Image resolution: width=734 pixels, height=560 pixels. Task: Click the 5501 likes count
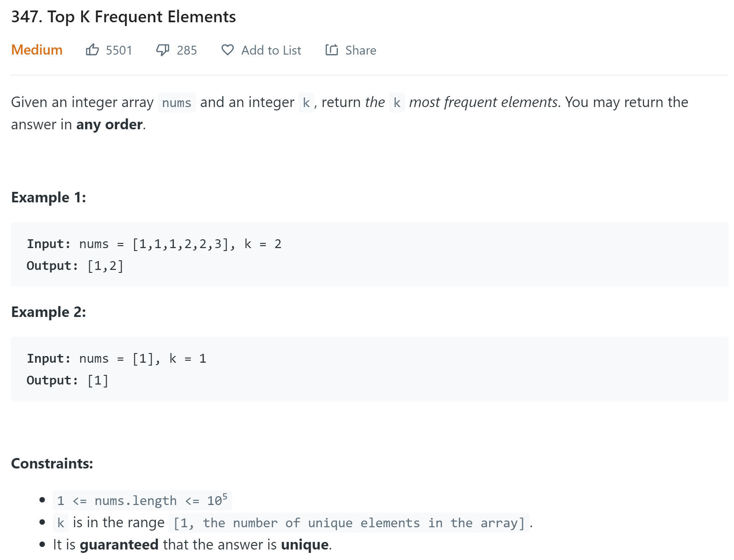pyautogui.click(x=119, y=50)
